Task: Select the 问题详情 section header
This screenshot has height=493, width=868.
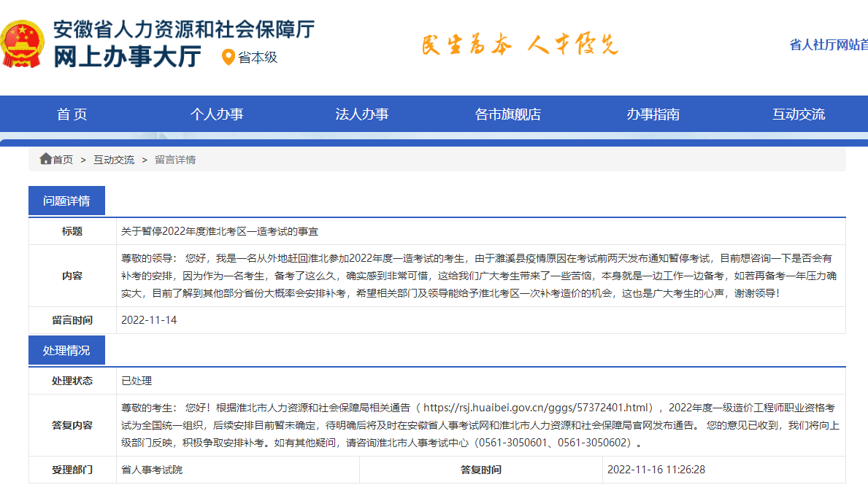Action: [66, 201]
